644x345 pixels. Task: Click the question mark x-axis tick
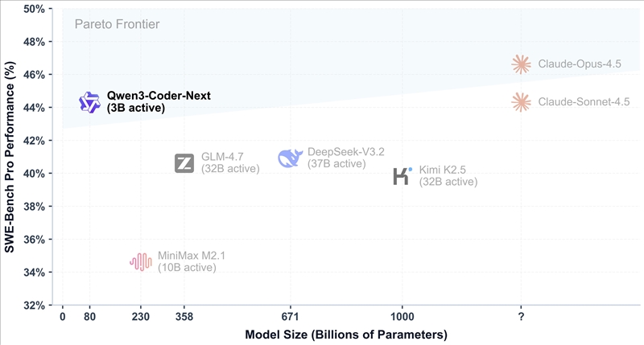[x=522, y=317]
